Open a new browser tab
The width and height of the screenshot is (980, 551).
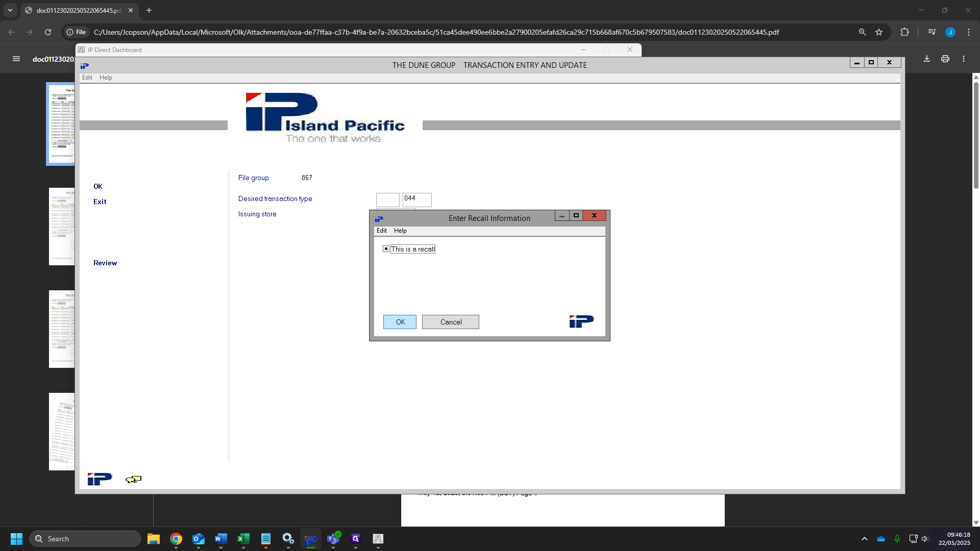click(149, 10)
